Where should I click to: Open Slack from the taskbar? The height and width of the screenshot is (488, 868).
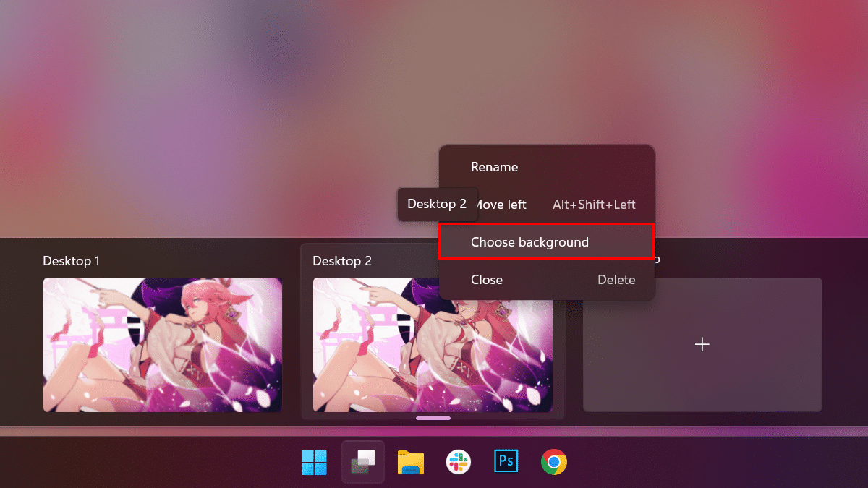(459, 462)
